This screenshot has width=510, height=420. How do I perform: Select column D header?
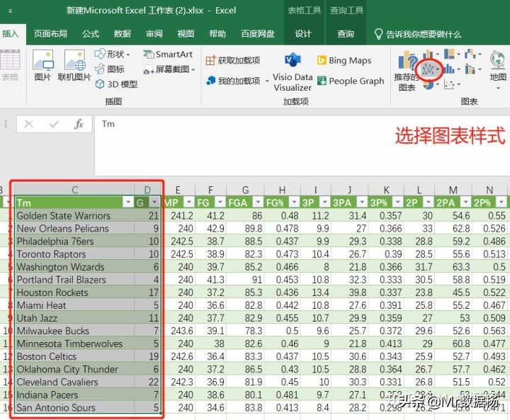click(x=147, y=190)
